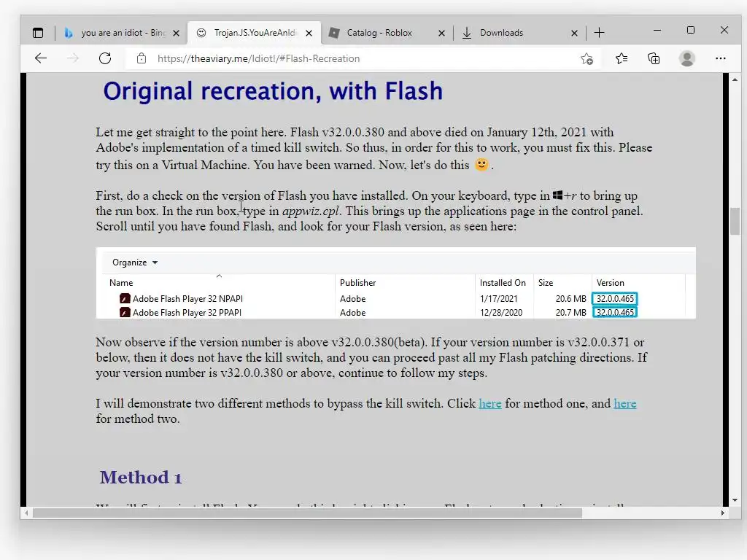
Task: Click the horizontal scrollbar right arrow
Action: click(x=723, y=513)
